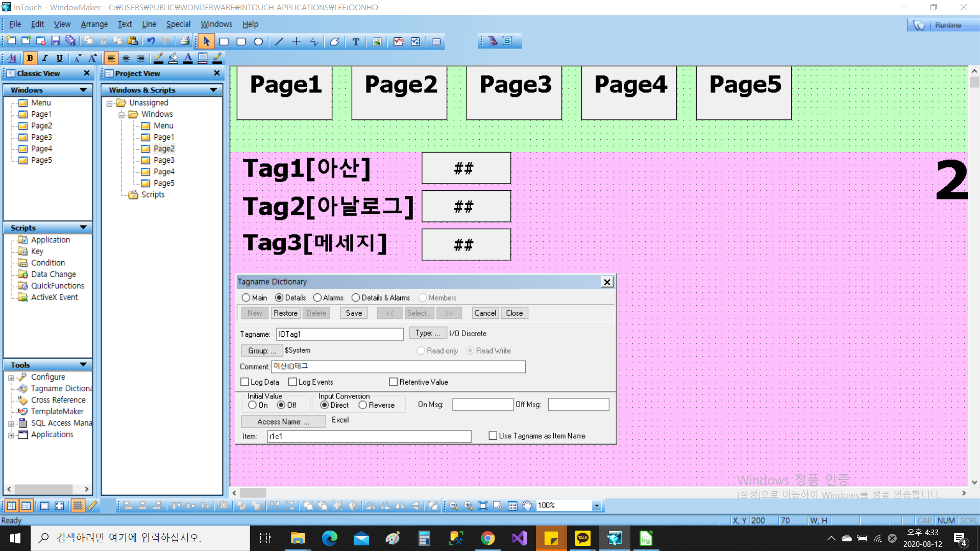Select the Historical Trend tool
This screenshot has height=551, width=980.
tap(415, 42)
